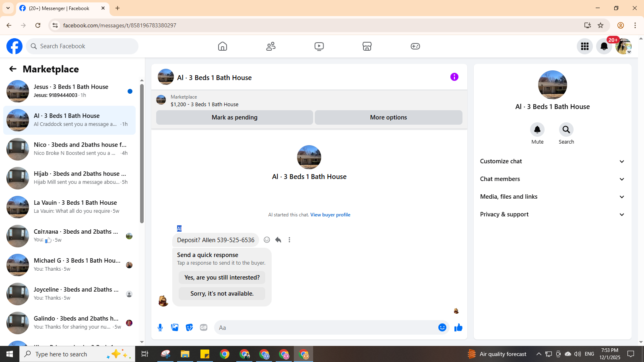The image size is (644, 362).
Task: Click the More options button
Action: [x=388, y=117]
